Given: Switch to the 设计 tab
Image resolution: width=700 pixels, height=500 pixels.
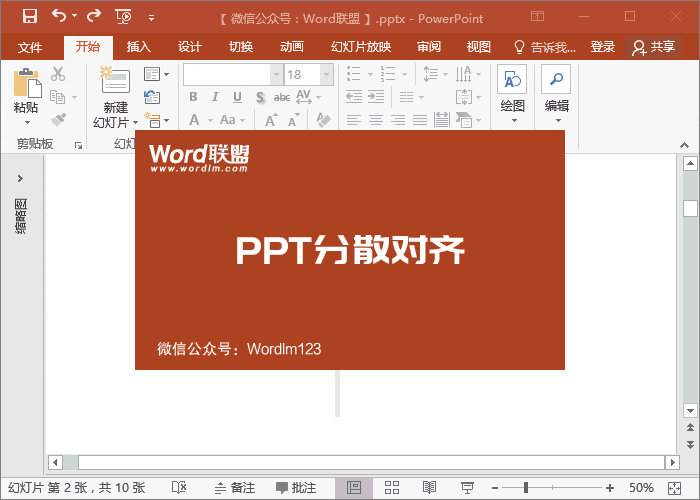Looking at the screenshot, I should (190, 47).
